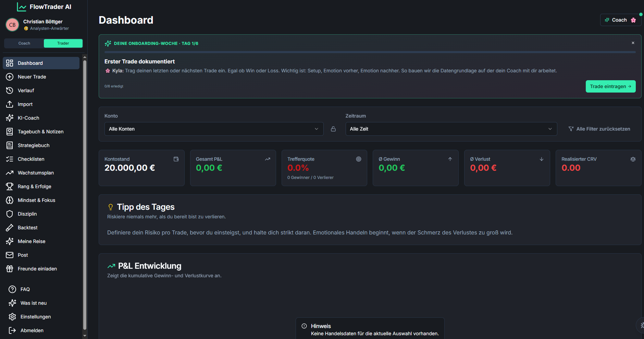Open the Coach button at top right
This screenshot has height=339, width=644.
coord(620,20)
